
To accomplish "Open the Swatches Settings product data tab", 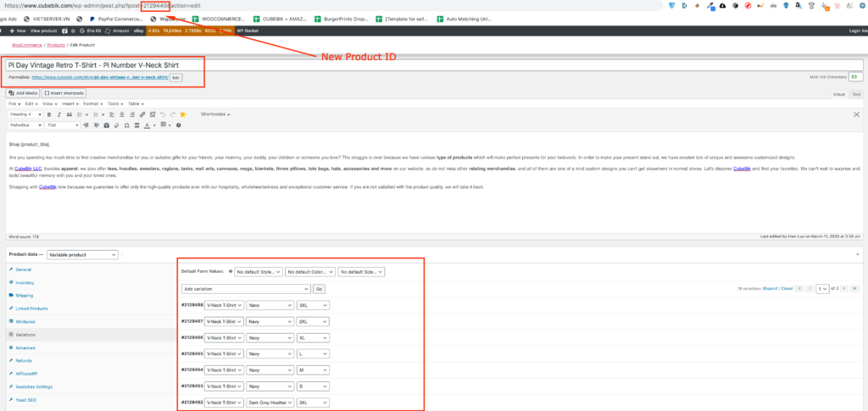I will tap(34, 386).
